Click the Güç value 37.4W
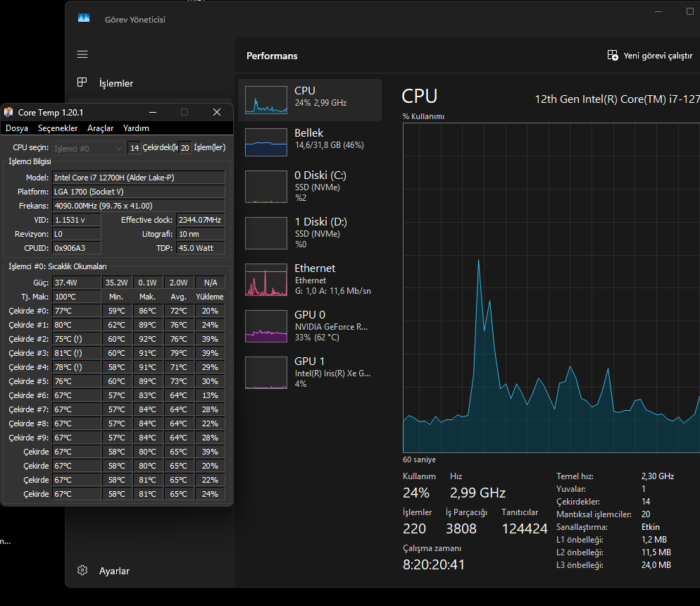The width and height of the screenshot is (700, 606). 76,283
